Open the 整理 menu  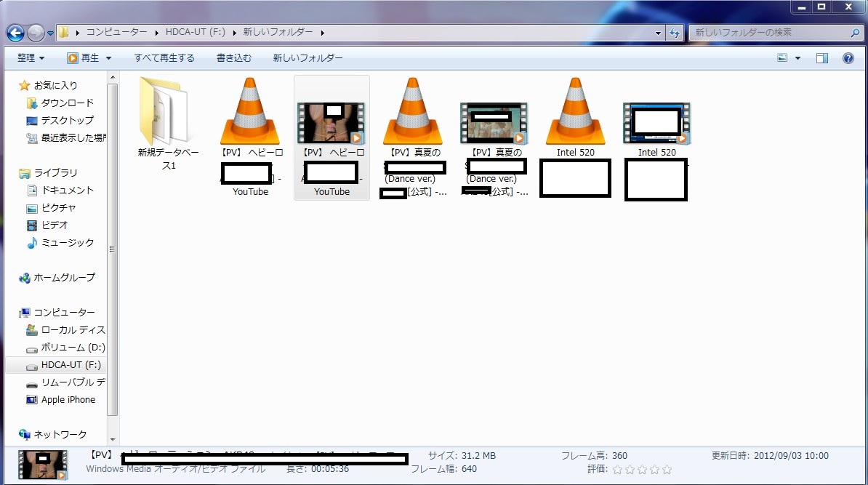click(31, 57)
